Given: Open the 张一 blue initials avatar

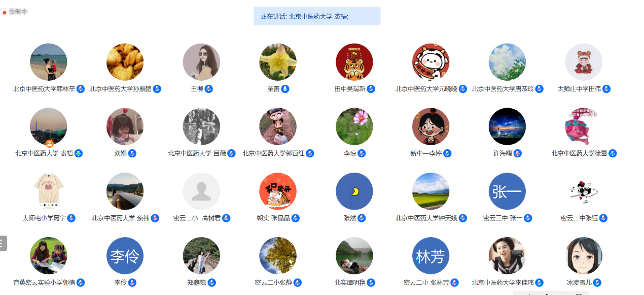Looking at the screenshot, I should click(507, 191).
